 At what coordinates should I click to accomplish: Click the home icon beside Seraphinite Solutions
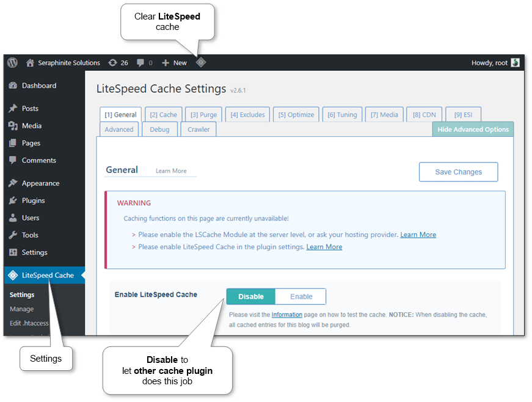coord(30,63)
